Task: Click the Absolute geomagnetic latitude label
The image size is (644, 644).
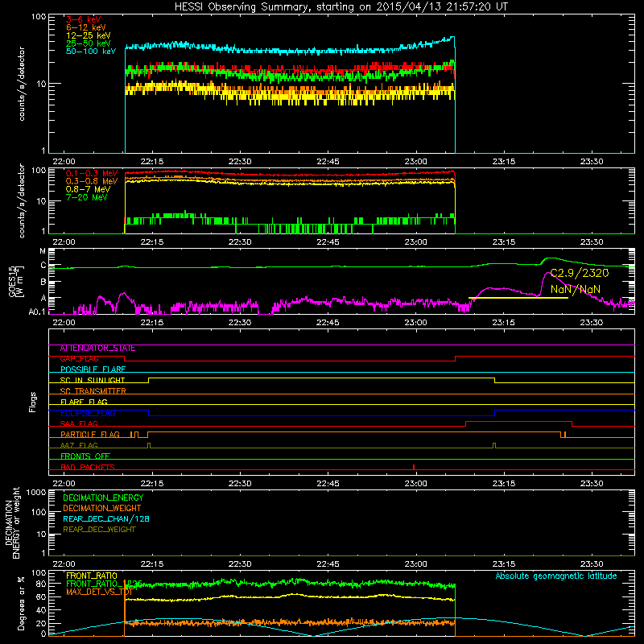Action: tap(556, 576)
